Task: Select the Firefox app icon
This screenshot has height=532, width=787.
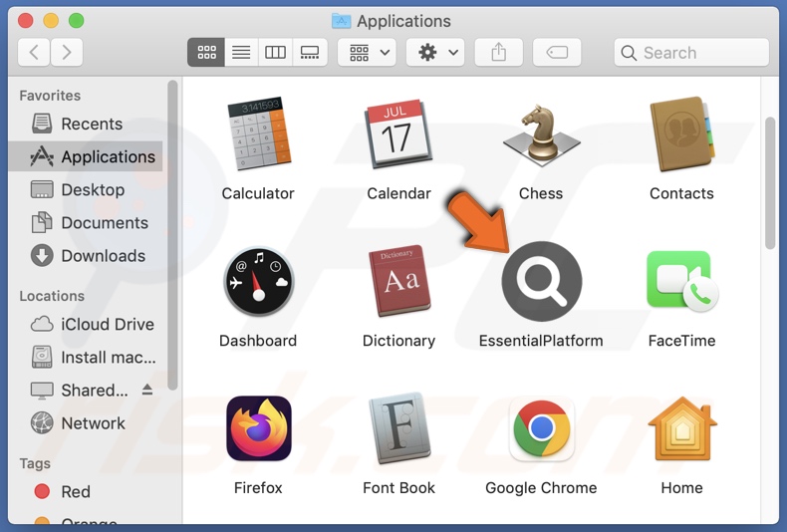Action: 259,428
